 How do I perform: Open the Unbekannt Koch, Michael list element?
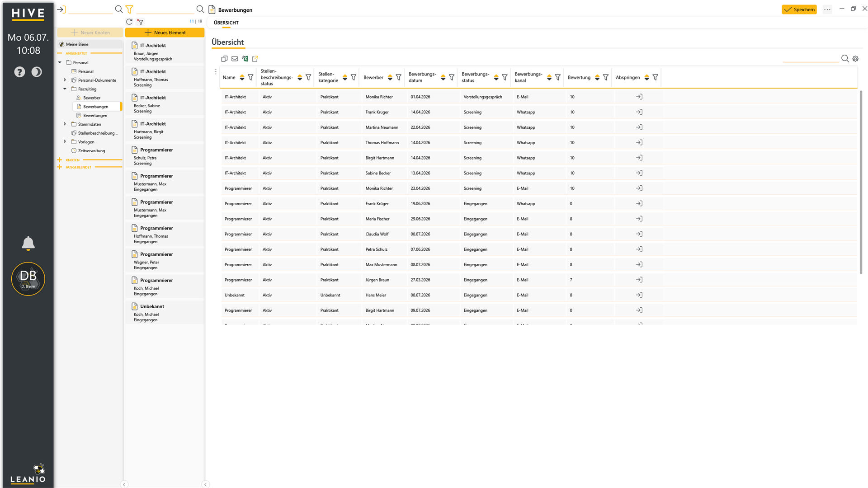coord(165,313)
